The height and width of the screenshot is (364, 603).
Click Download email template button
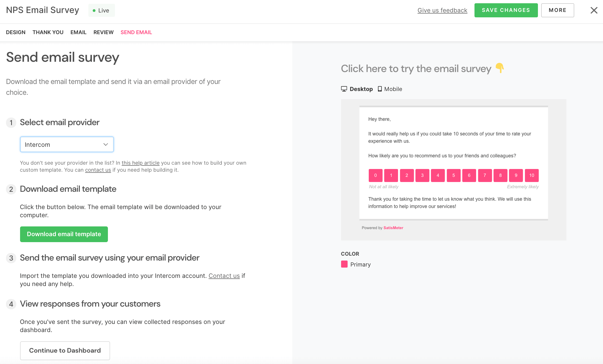[x=64, y=234]
